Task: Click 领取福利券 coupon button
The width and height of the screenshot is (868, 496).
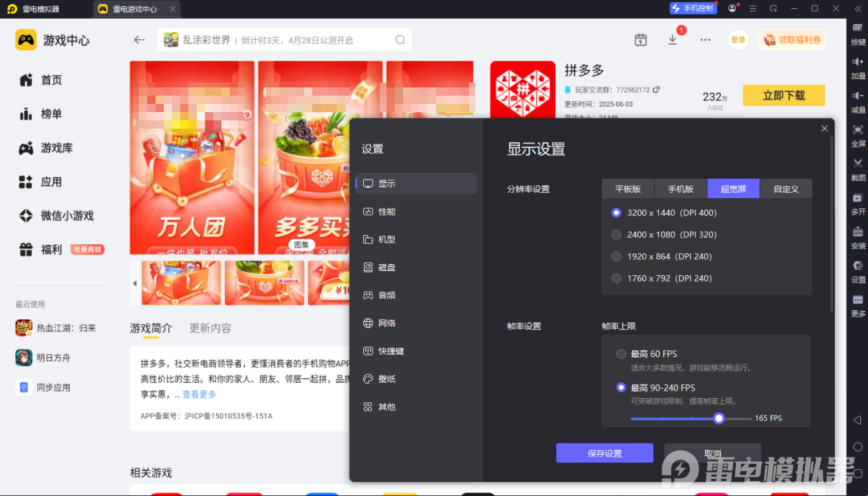Action: tap(792, 40)
